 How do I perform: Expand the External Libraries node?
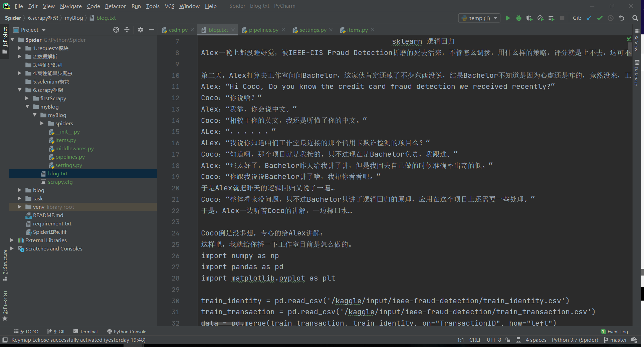(12, 240)
